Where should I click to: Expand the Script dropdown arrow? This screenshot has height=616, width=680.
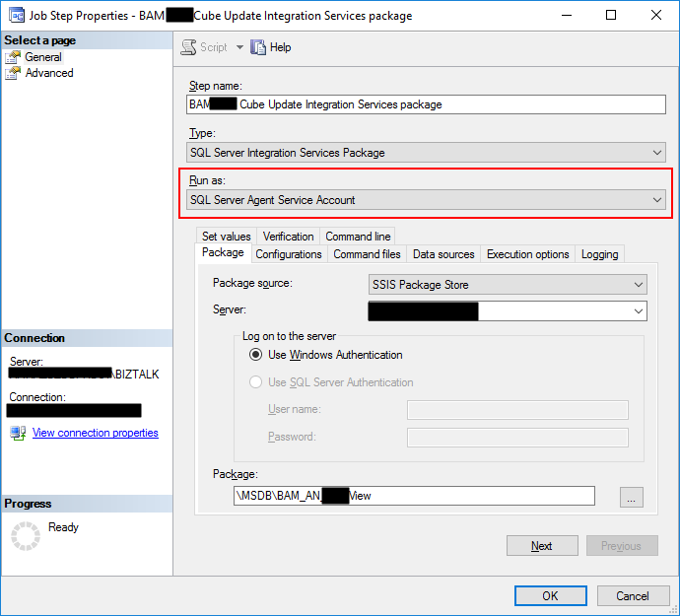coord(239,47)
